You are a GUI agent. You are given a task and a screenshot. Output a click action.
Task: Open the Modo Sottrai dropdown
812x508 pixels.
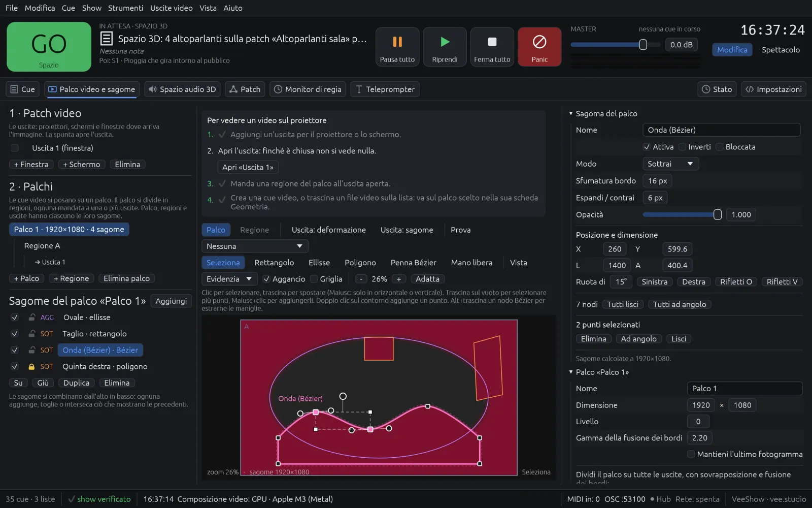point(670,164)
